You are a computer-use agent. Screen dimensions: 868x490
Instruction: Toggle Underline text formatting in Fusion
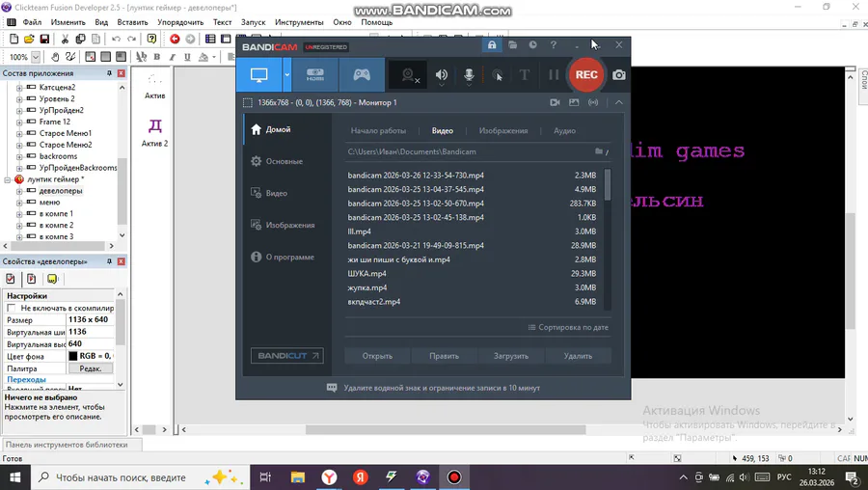(187, 57)
